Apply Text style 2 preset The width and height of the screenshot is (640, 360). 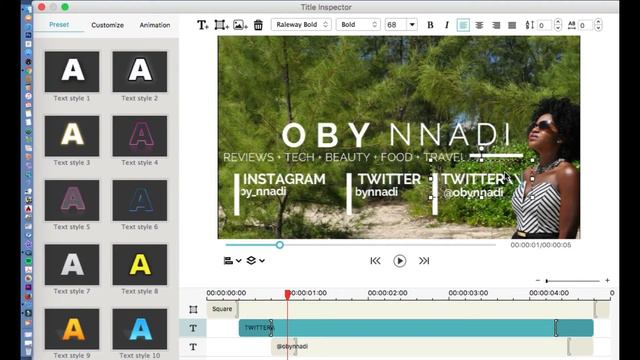(x=140, y=71)
